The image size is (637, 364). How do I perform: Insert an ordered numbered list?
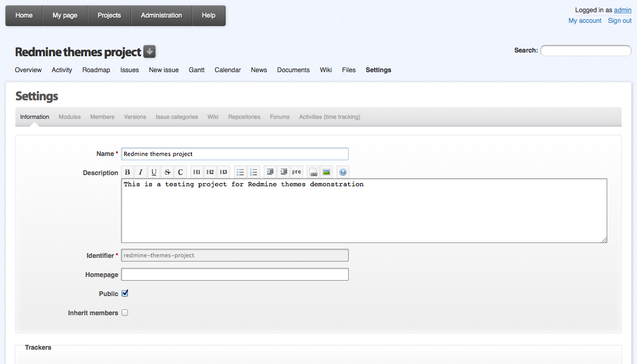(254, 172)
